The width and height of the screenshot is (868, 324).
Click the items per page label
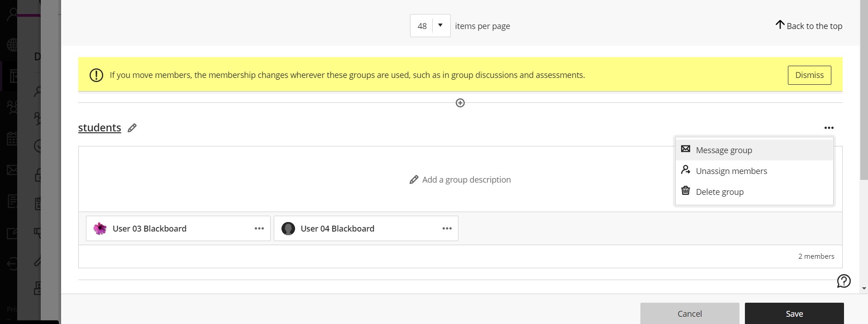click(482, 26)
